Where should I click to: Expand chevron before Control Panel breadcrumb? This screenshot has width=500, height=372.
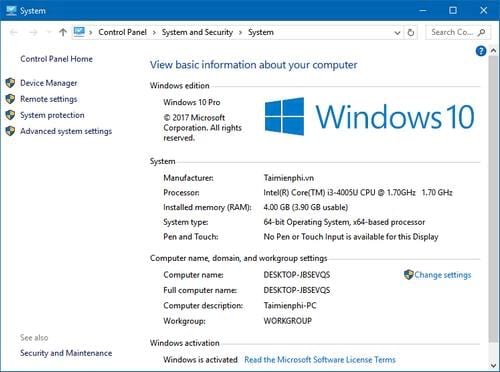[91, 33]
